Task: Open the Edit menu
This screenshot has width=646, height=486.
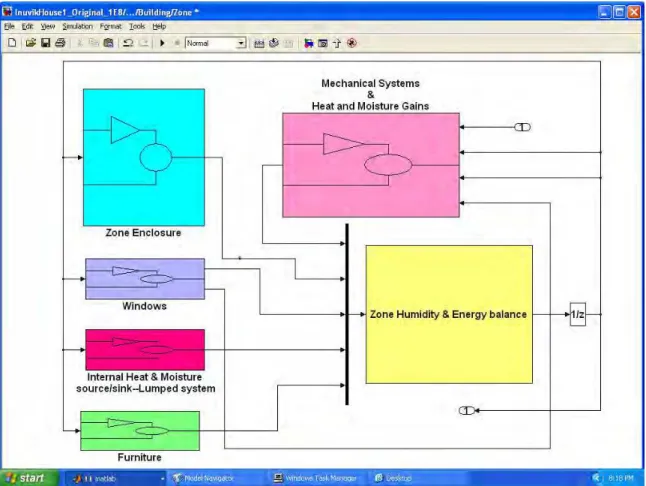Action: click(x=27, y=26)
